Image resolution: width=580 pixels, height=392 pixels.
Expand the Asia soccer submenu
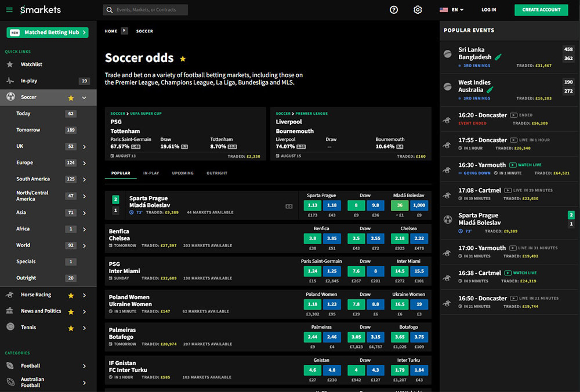84,213
